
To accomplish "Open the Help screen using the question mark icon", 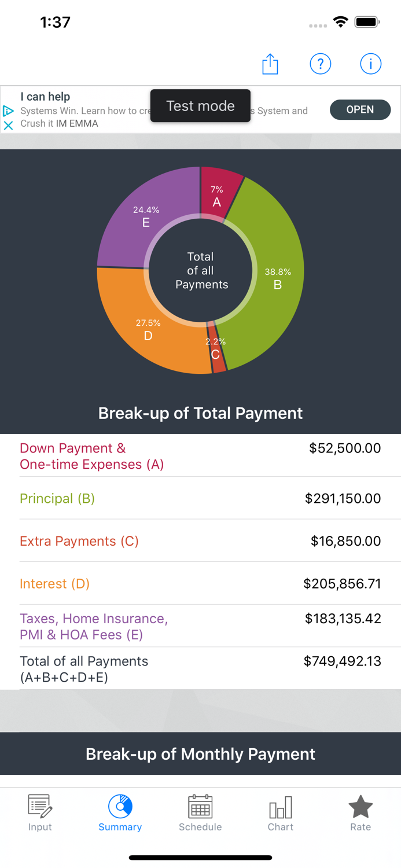I will (321, 64).
